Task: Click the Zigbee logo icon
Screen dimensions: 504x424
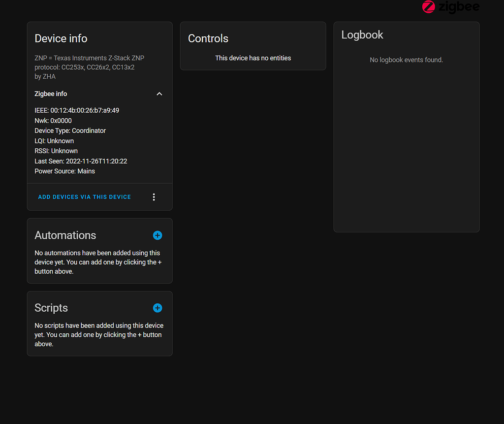Action: tap(429, 6)
